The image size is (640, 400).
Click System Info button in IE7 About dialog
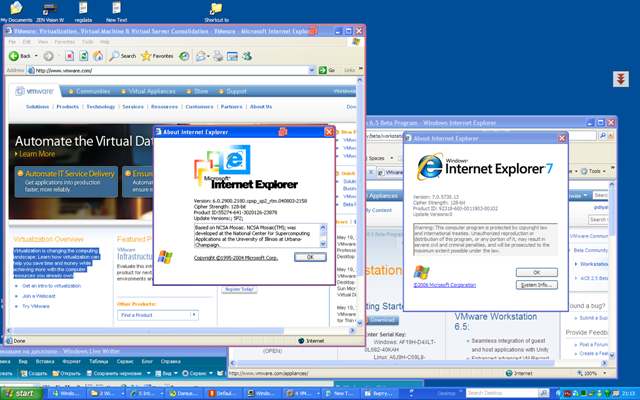point(537,285)
